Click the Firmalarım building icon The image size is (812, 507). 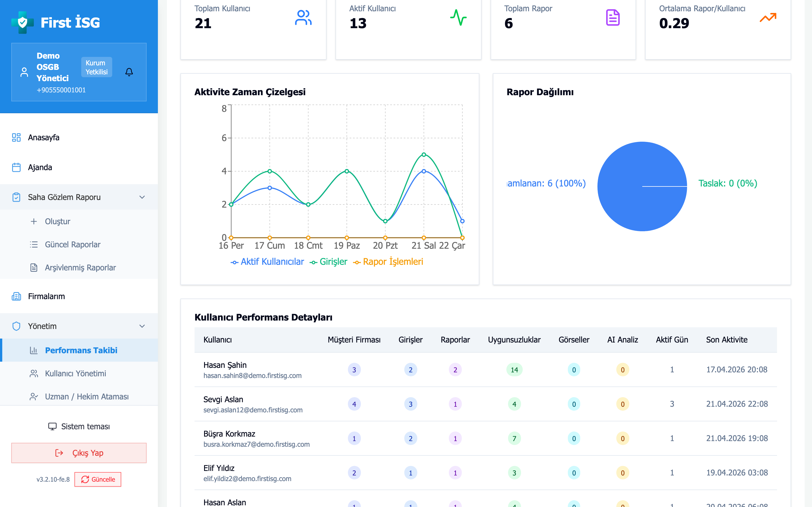point(16,296)
